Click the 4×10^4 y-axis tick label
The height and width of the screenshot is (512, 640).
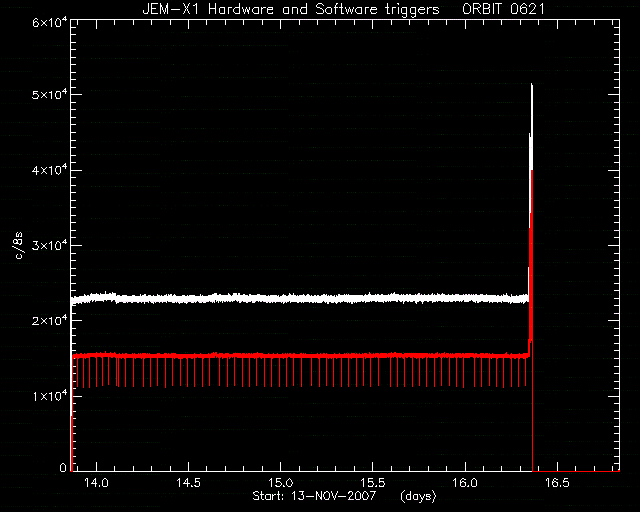[50, 170]
